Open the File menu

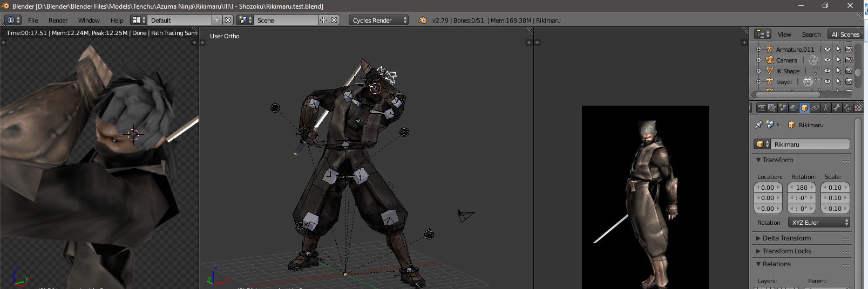[x=33, y=20]
